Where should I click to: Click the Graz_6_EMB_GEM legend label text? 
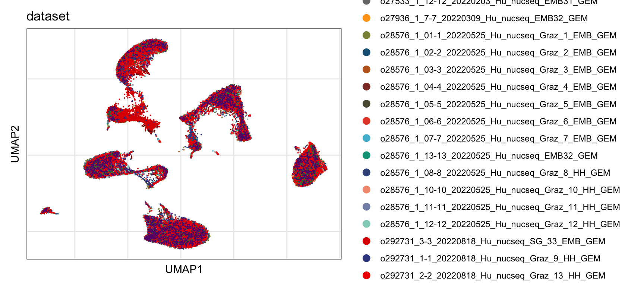[498, 121]
